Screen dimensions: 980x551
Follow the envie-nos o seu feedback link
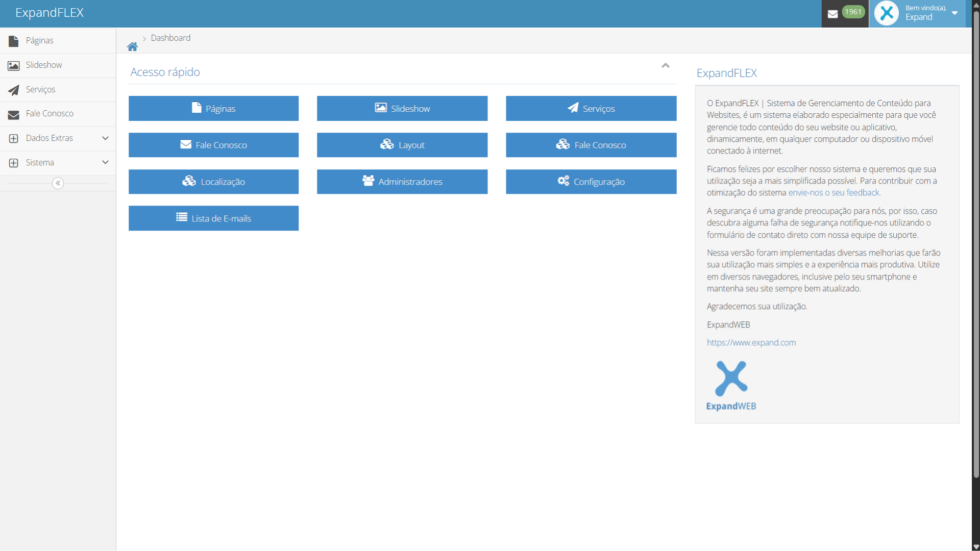(x=834, y=193)
